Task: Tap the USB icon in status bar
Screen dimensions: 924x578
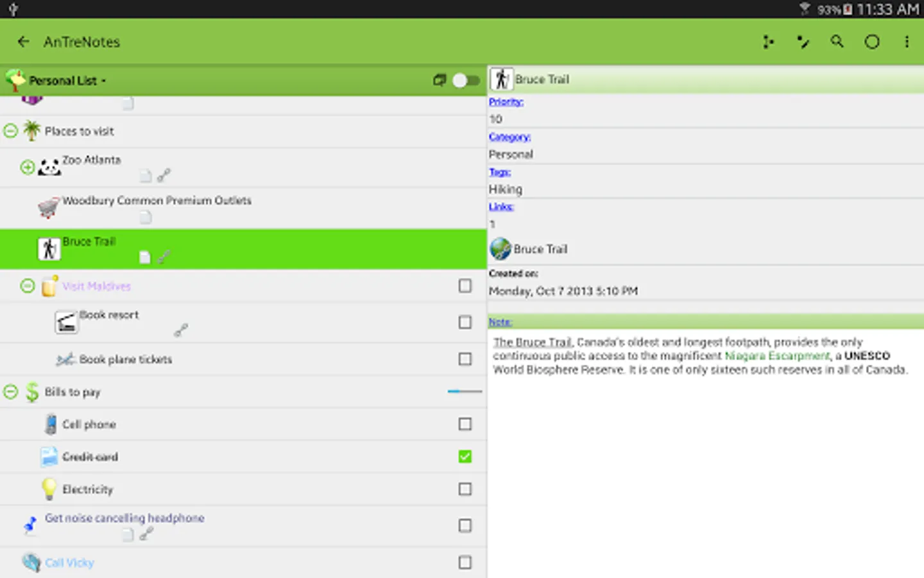Action: [13, 10]
